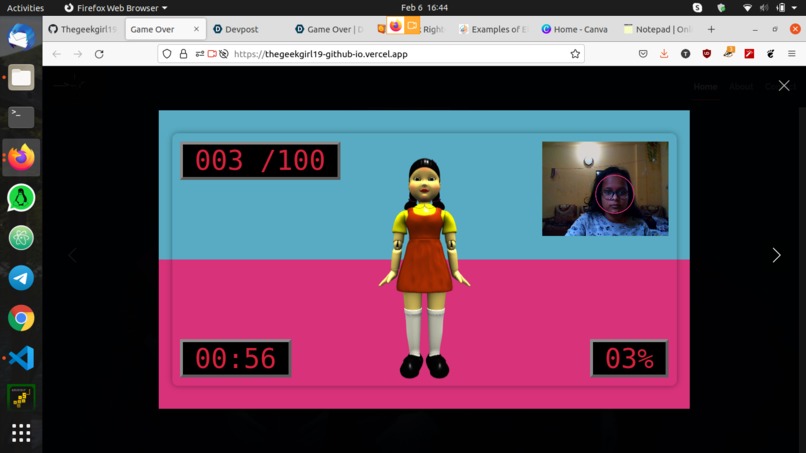806x453 pixels.
Task: Click the camera sharing permission icon
Action: [212, 54]
